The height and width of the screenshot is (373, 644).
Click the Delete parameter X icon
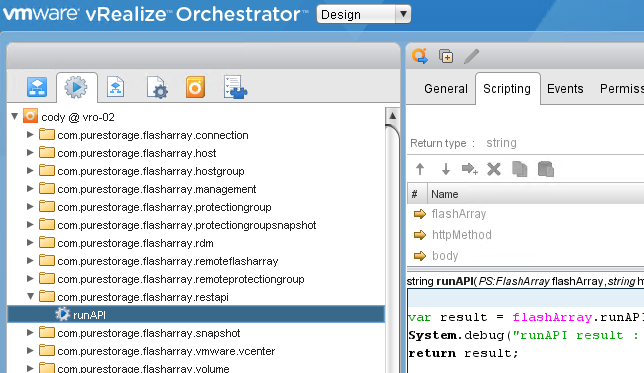click(494, 169)
